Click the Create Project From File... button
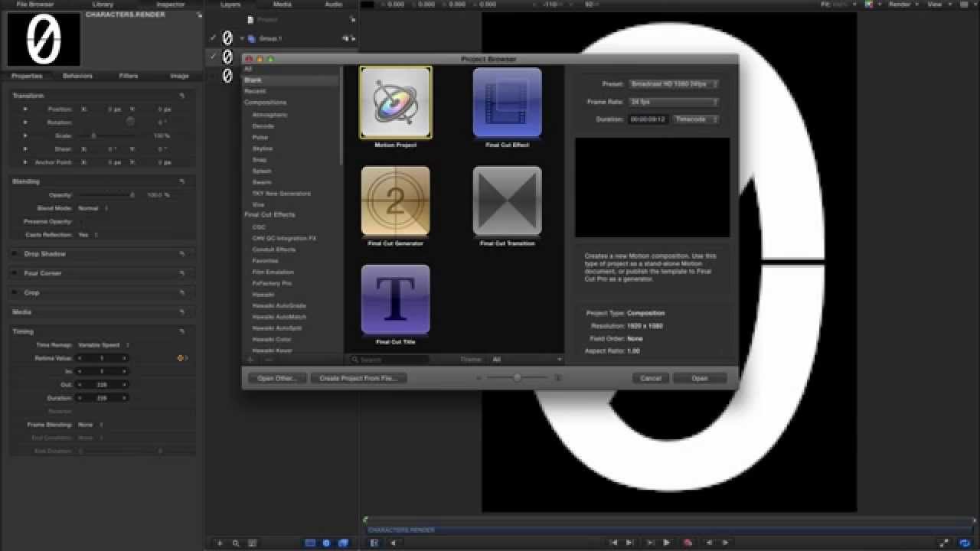The height and width of the screenshot is (551, 980). 358,378
